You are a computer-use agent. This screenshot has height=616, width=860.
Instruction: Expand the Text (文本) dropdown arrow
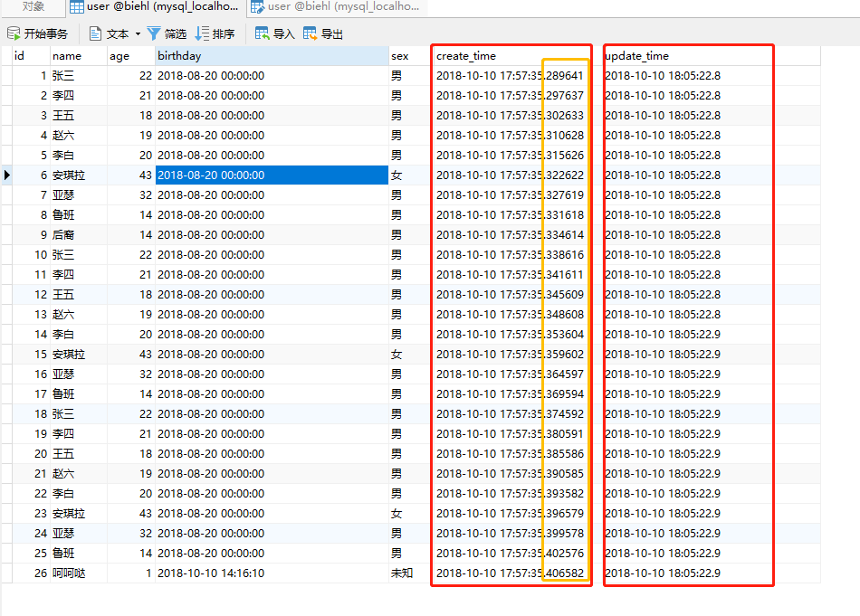(138, 34)
